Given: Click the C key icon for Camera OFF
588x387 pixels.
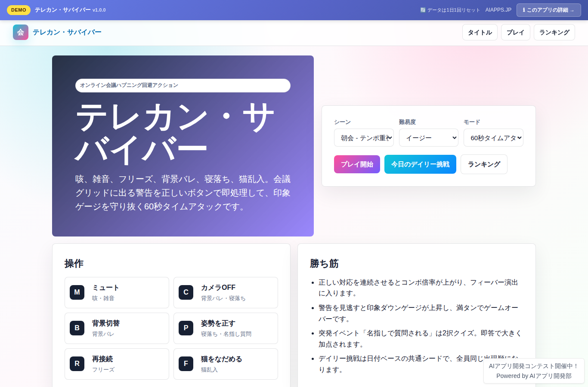Looking at the screenshot, I should coord(186,292).
